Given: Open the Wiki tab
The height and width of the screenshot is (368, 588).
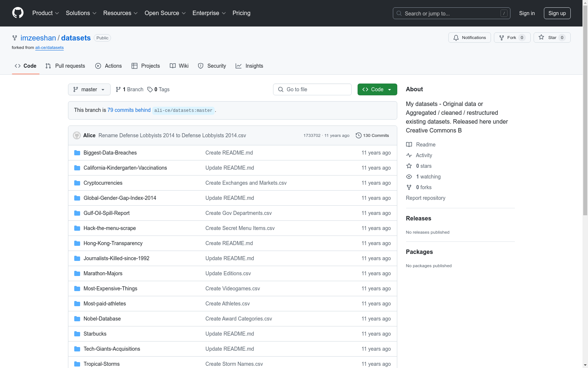Looking at the screenshot, I should pyautogui.click(x=179, y=66).
